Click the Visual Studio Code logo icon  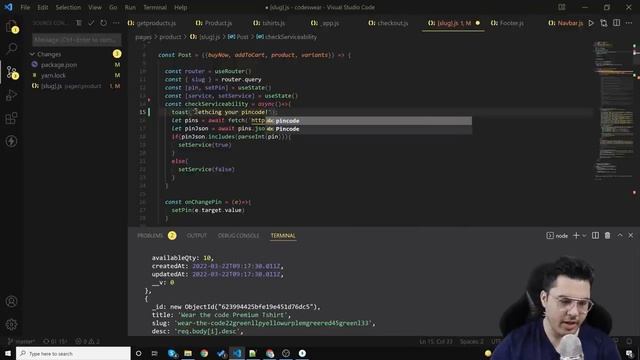[x=8, y=7]
